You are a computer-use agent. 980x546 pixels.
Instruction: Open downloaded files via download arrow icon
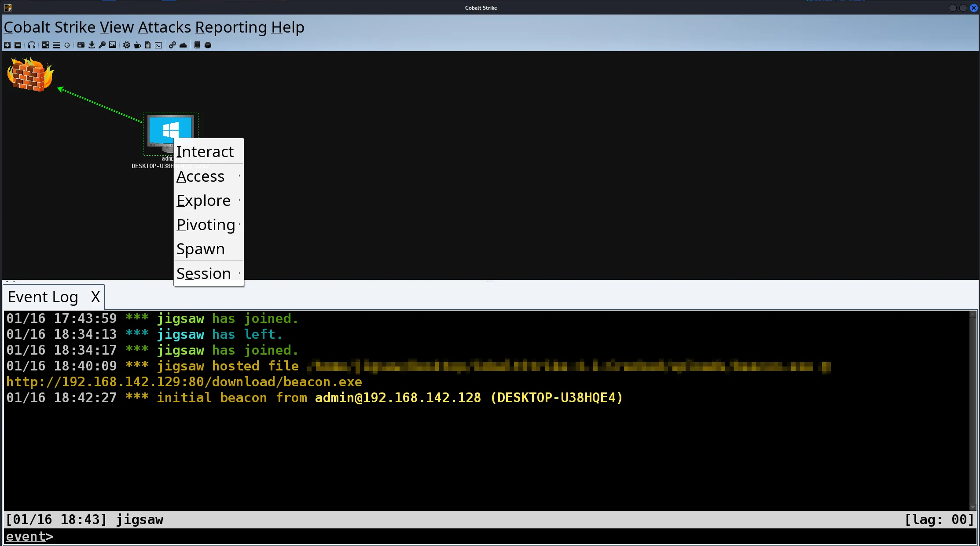[x=92, y=45]
